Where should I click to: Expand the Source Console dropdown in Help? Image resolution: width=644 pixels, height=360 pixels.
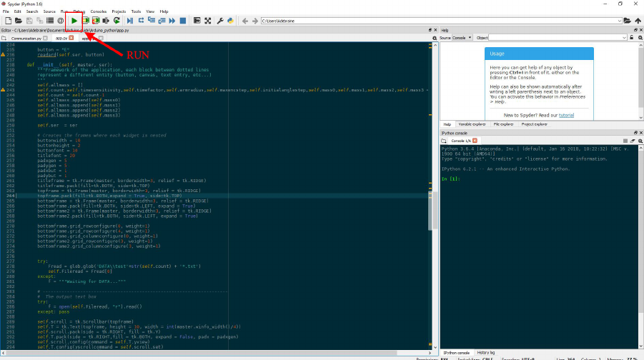[x=470, y=37]
